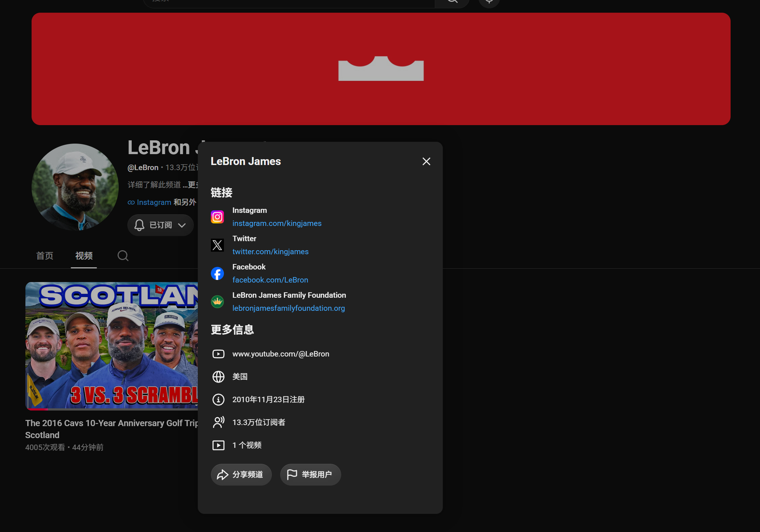This screenshot has height=532, width=760.
Task: Click the Instagram logo icon in links
Action: (217, 217)
